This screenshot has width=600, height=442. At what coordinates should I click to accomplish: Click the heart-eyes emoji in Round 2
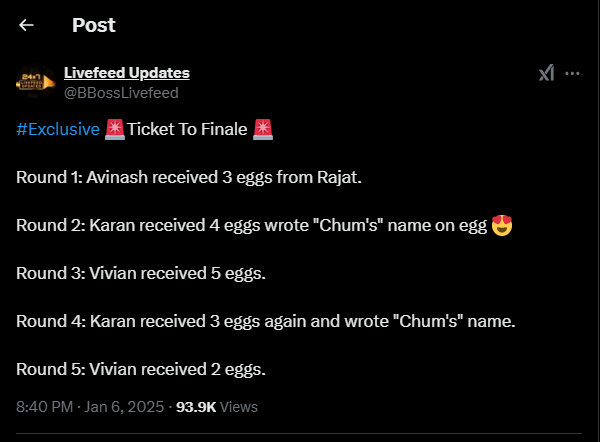tap(502, 225)
